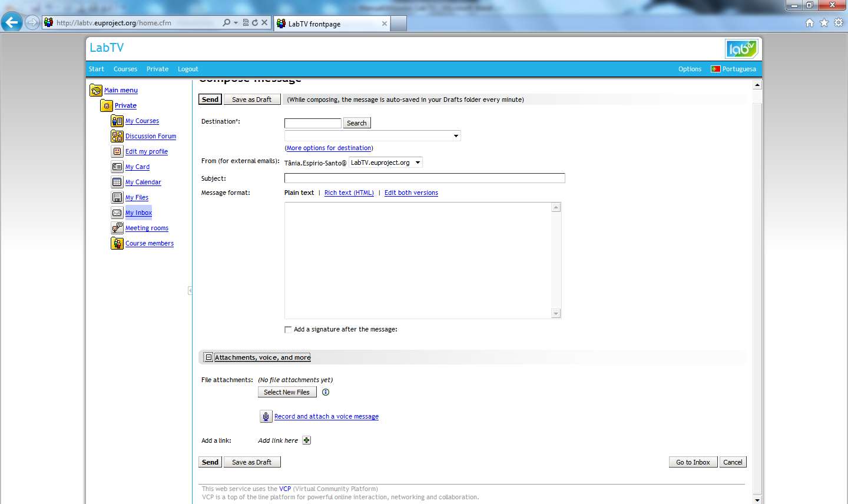
Task: Switch to LabTV frontpage browser tab
Action: click(332, 24)
